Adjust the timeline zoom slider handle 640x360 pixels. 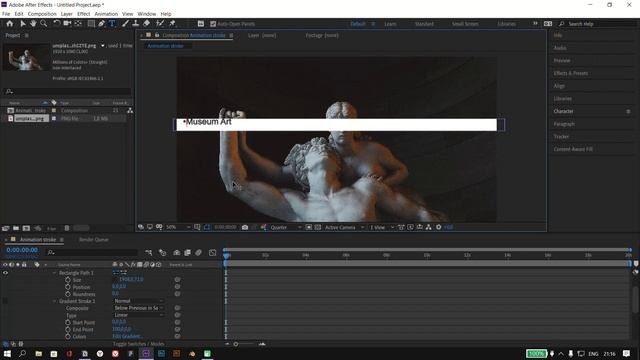point(236,344)
